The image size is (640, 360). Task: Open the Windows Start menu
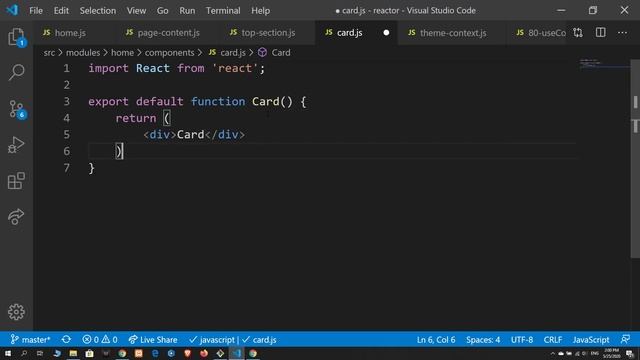pos(8,353)
